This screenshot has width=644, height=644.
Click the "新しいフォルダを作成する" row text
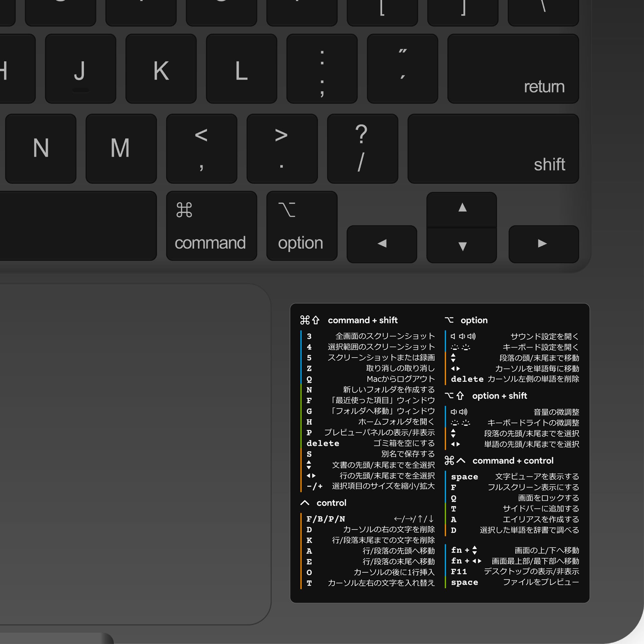tap(389, 390)
